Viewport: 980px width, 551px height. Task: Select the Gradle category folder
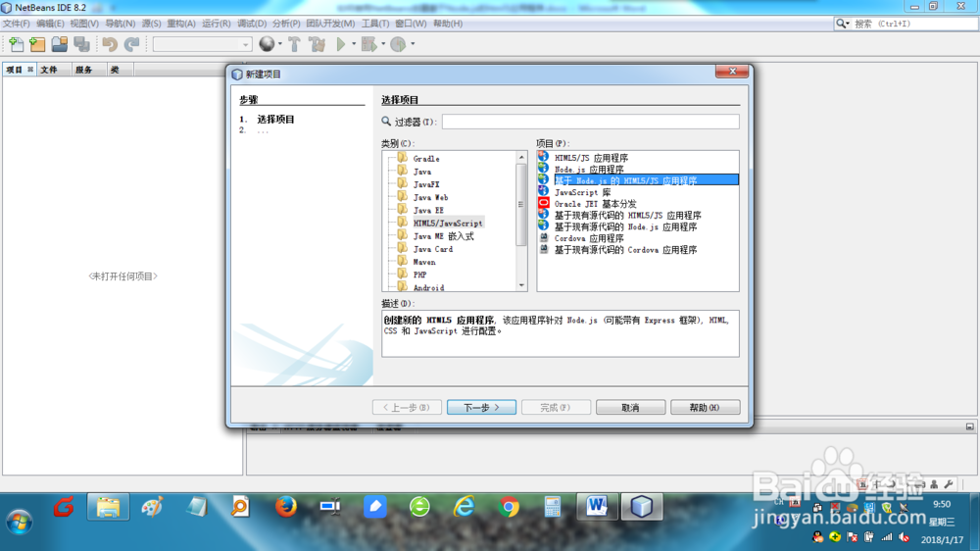[x=425, y=159]
